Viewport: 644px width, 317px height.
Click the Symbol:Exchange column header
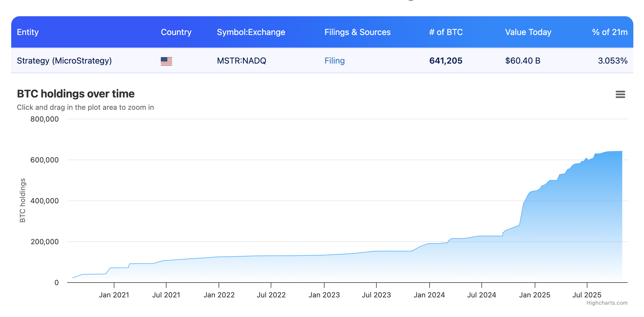point(251,32)
